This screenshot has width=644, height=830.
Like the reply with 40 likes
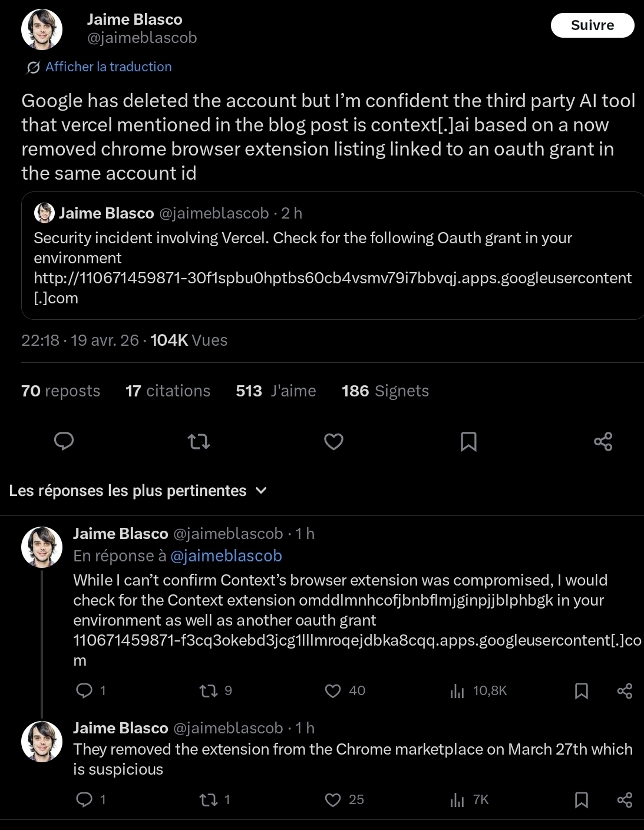[333, 690]
